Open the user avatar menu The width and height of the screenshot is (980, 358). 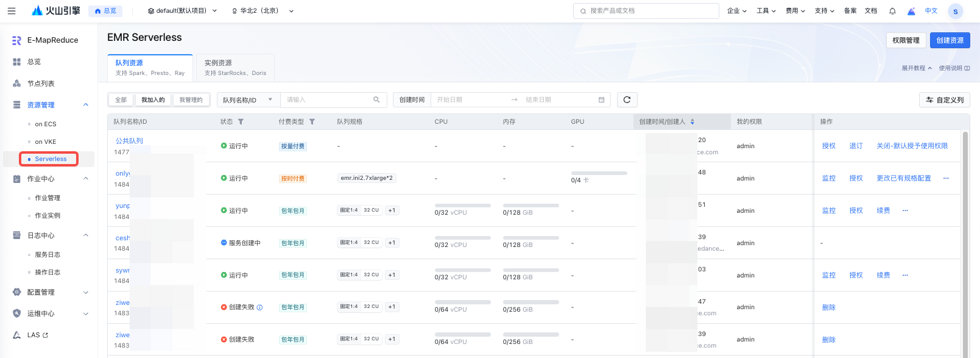click(x=956, y=11)
